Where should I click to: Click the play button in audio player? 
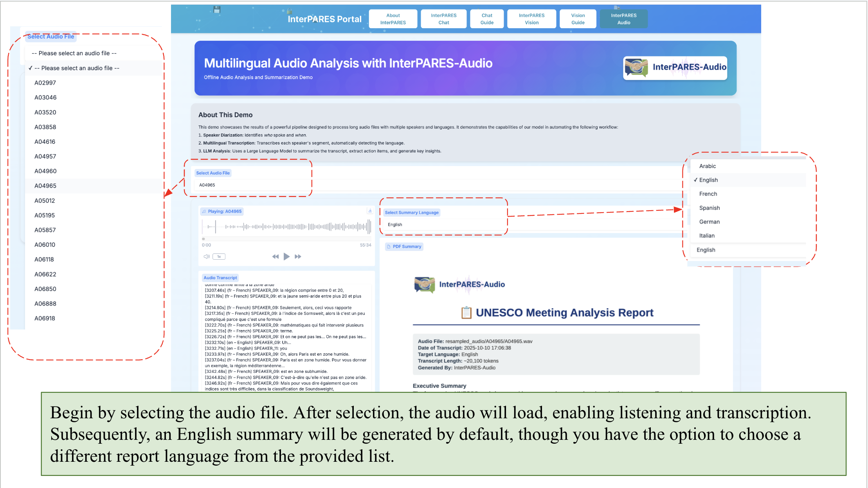tap(286, 257)
